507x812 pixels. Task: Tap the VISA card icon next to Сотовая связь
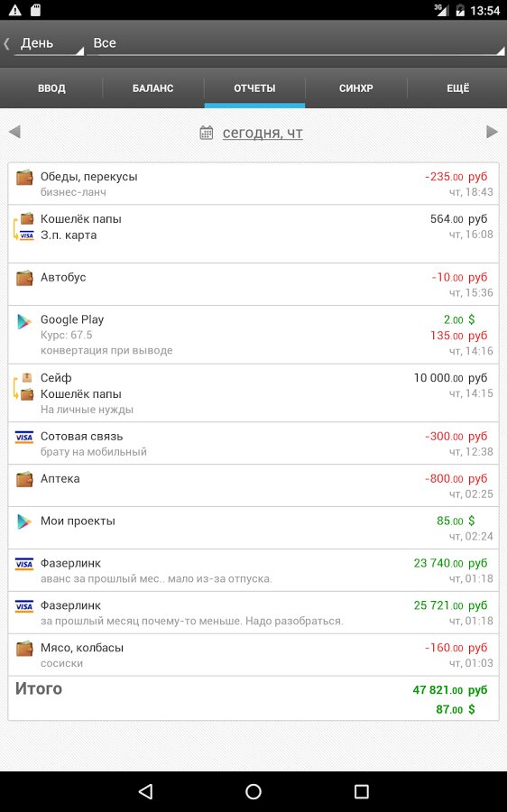(24, 437)
